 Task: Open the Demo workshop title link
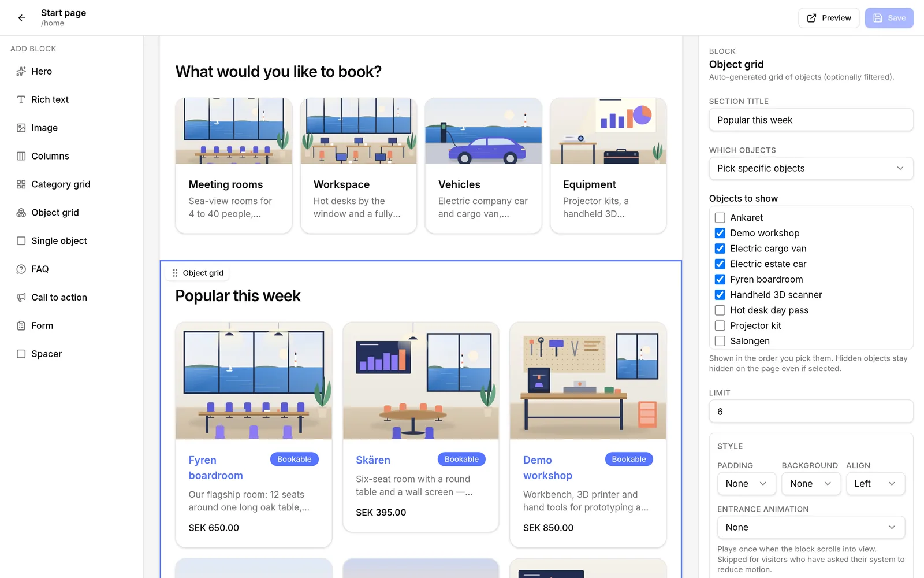[x=547, y=468]
